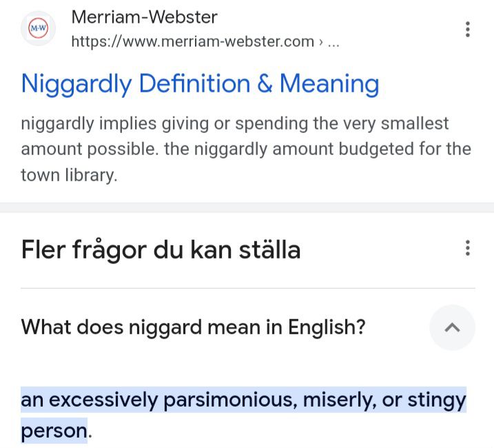This screenshot has width=494, height=448.
Task: Click the Merriam-Webster site name text
Action: coord(144,17)
